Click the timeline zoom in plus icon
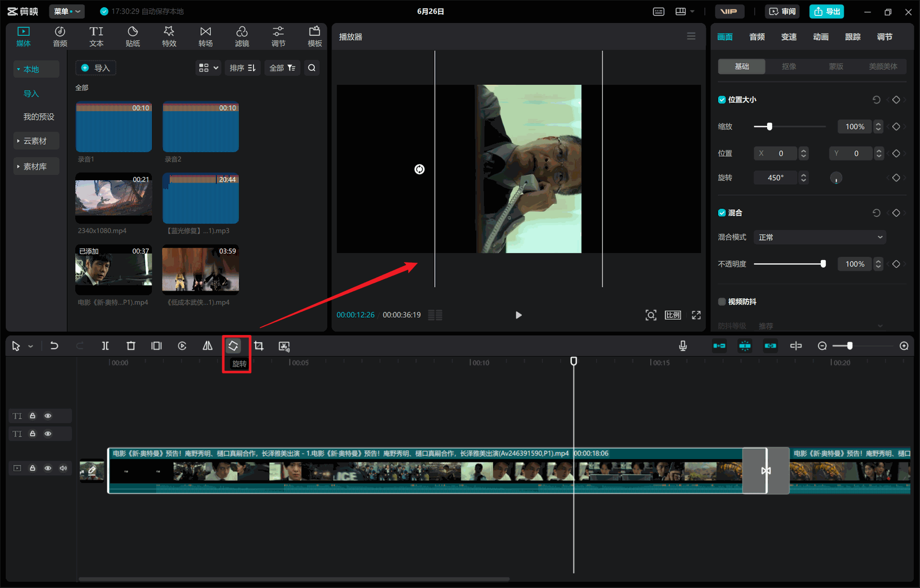Viewport: 920px width, 588px height. 904,346
